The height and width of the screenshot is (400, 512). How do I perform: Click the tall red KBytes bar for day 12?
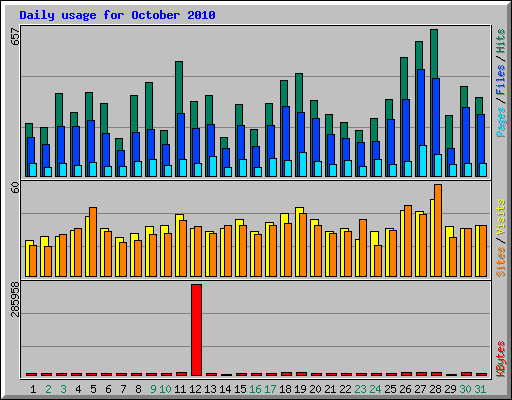[x=196, y=330]
